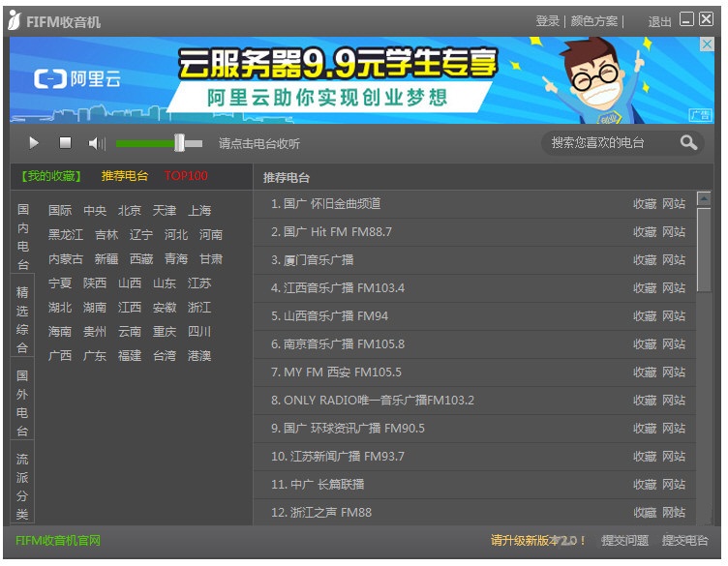Viewport: 728px width, 566px height.
Task: Select 国内电台 vertical tab
Action: coord(23,237)
